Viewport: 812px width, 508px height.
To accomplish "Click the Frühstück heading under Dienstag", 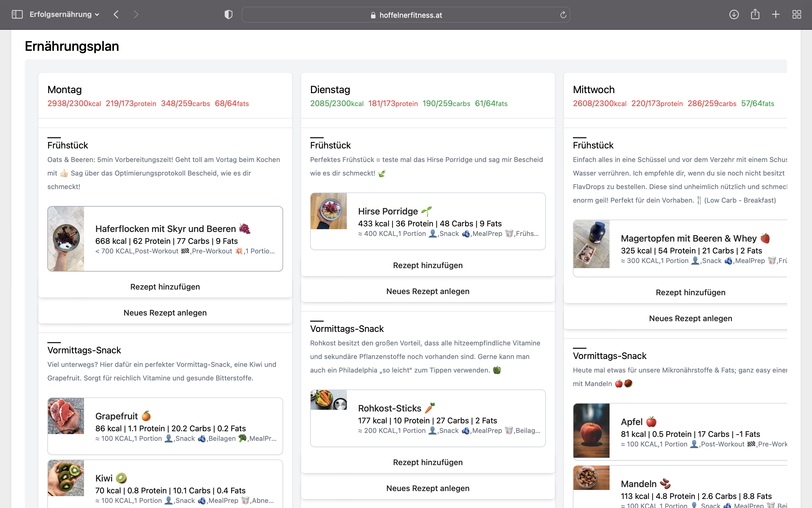I will pyautogui.click(x=330, y=145).
